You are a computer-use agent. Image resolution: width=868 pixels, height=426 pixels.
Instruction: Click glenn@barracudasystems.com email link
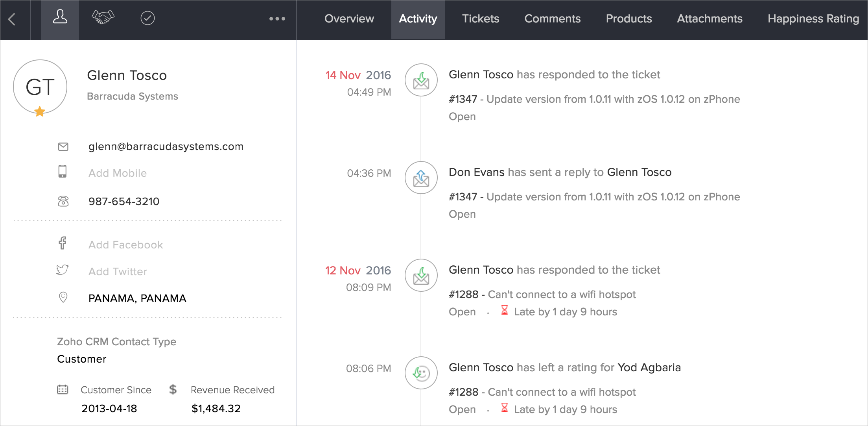[166, 146]
